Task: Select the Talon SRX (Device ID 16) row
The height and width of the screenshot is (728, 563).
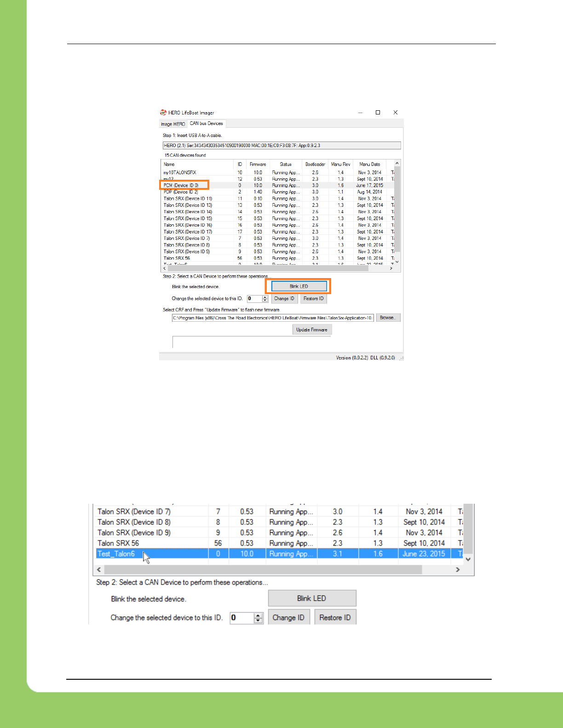Action: 278,225
